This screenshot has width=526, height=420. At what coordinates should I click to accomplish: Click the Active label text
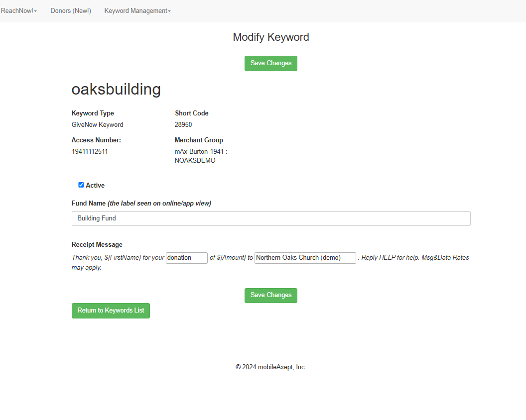95,185
